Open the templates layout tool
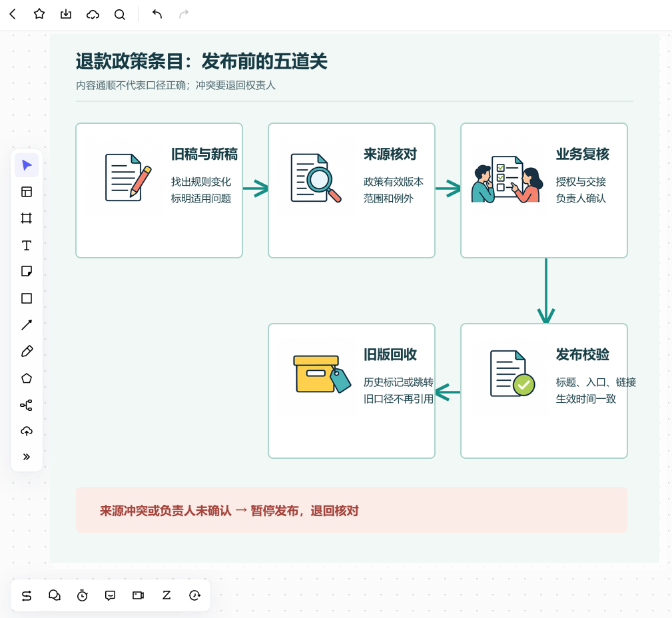672x618 pixels. pos(27,192)
